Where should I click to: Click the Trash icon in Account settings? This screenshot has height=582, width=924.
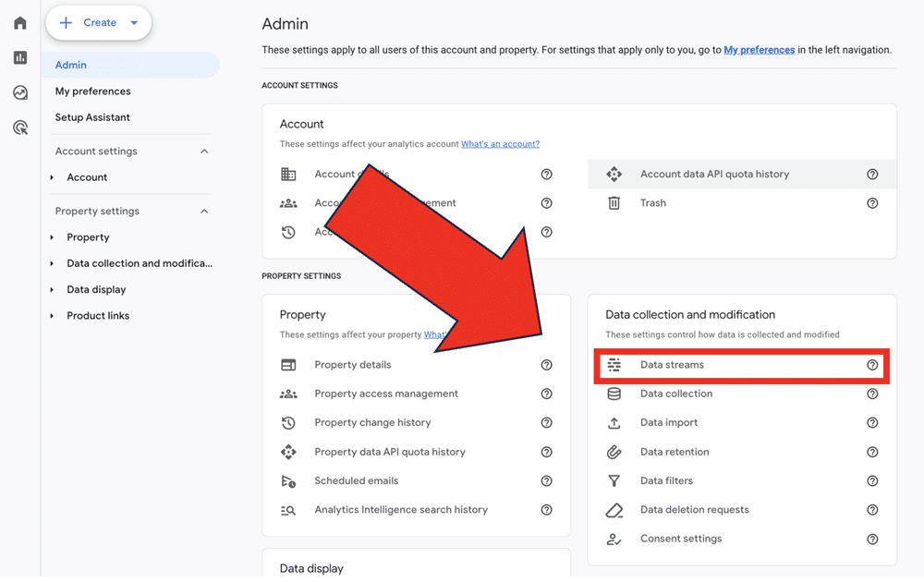[x=614, y=203]
